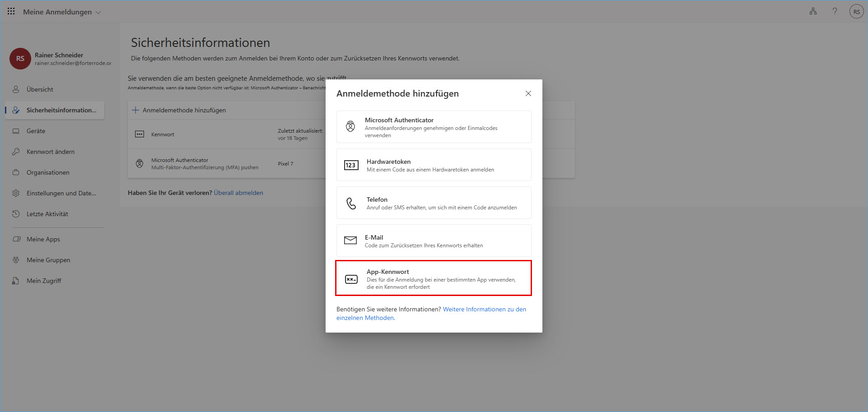The image size is (868, 412).
Task: Choose the Telefon option
Action: (x=434, y=203)
